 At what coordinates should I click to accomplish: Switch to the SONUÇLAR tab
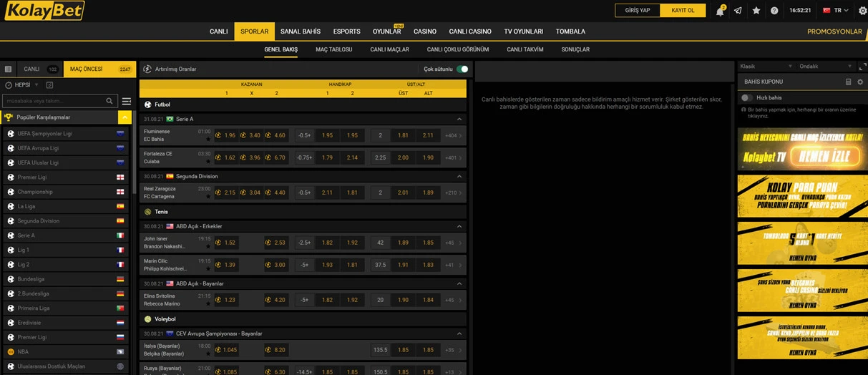tap(575, 49)
